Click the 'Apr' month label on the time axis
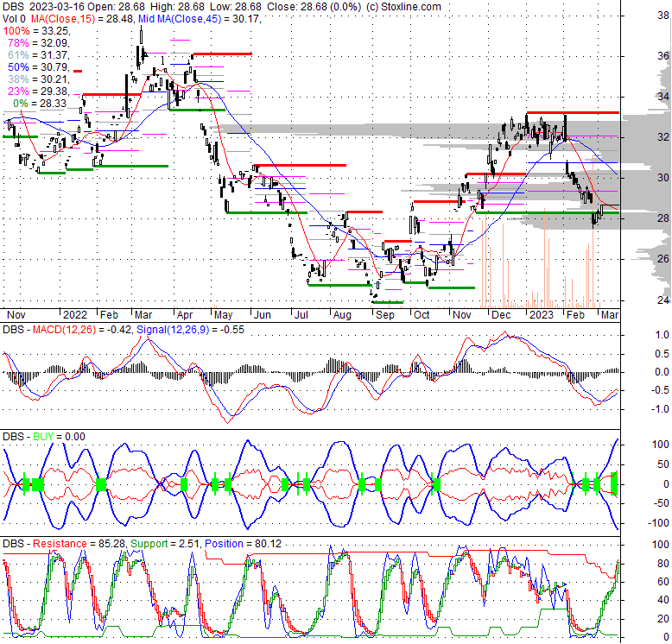Image resolution: width=672 pixels, height=644 pixels. (x=185, y=315)
